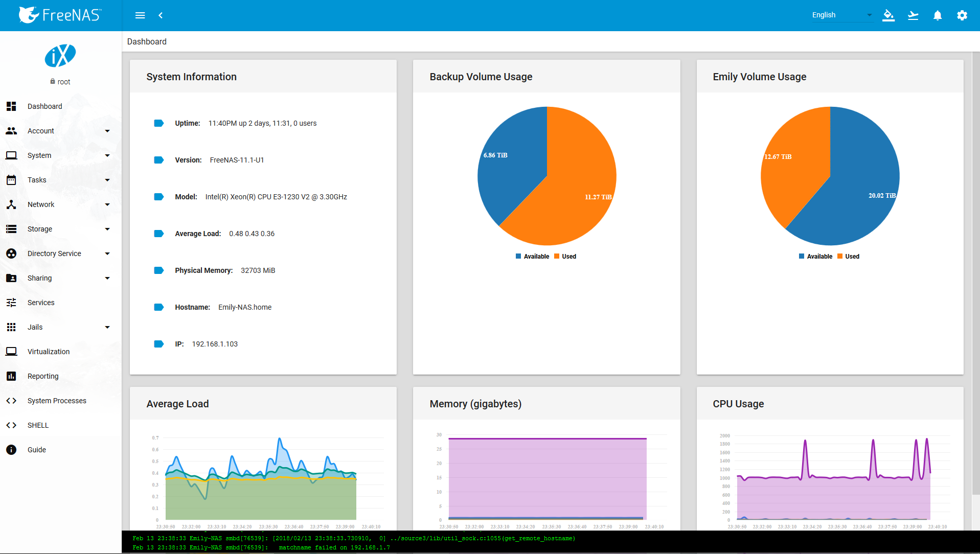Click the Reporting chart icon
Screen dimensions: 980x554
(x=11, y=376)
